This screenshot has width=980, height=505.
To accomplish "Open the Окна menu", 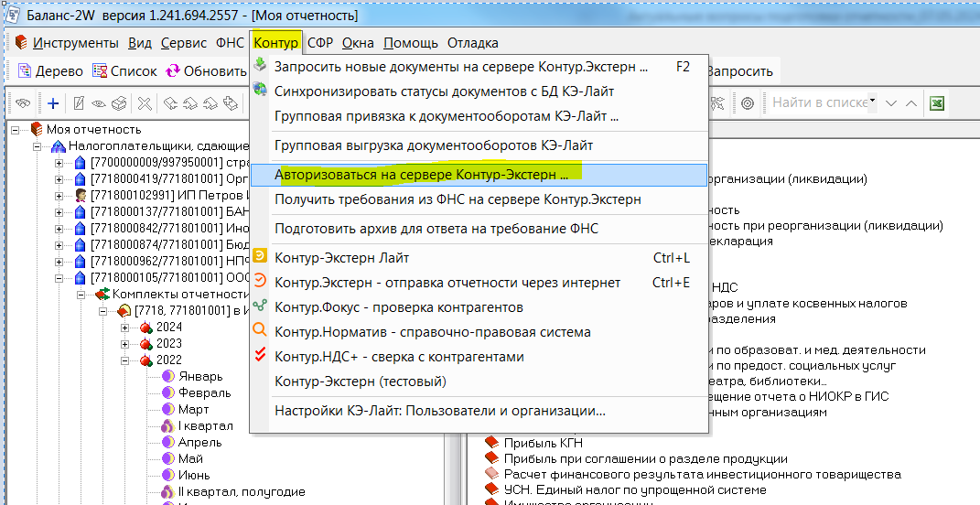I will (358, 42).
